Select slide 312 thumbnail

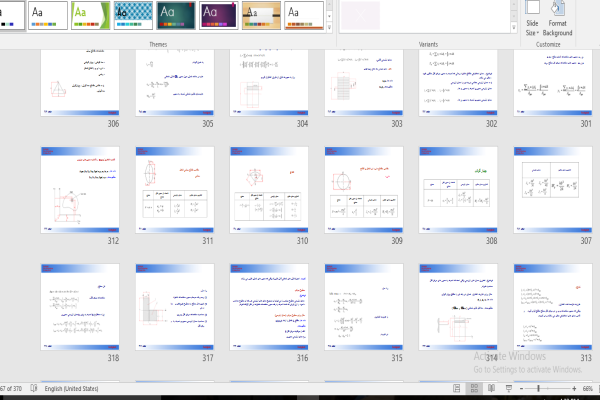pos(80,190)
